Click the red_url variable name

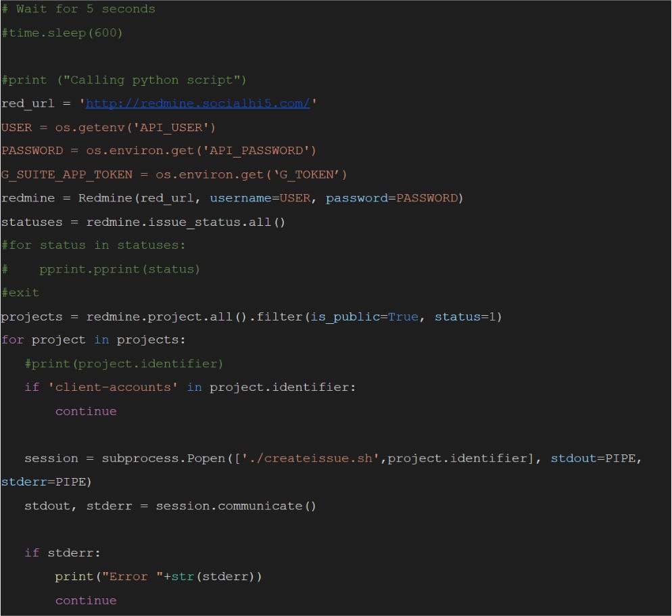23,103
